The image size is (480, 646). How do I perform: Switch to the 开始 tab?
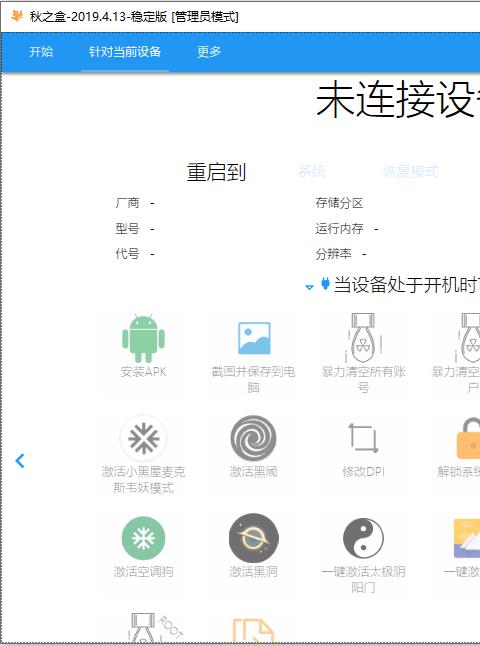(x=41, y=52)
